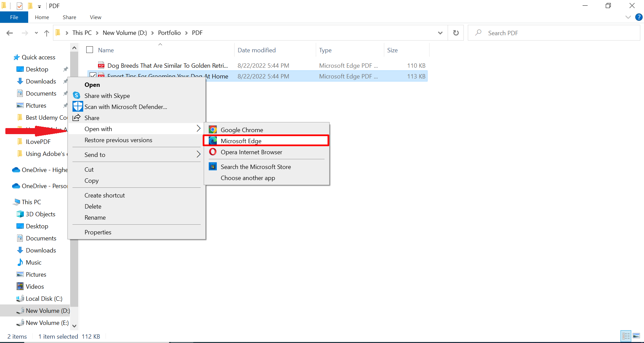
Task: Choose Rename from the context menu
Action: [95, 217]
